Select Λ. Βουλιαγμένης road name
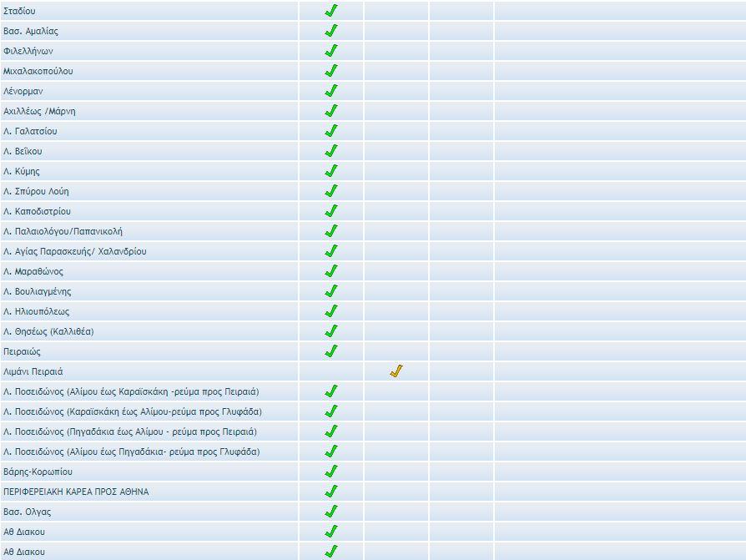 (38, 291)
